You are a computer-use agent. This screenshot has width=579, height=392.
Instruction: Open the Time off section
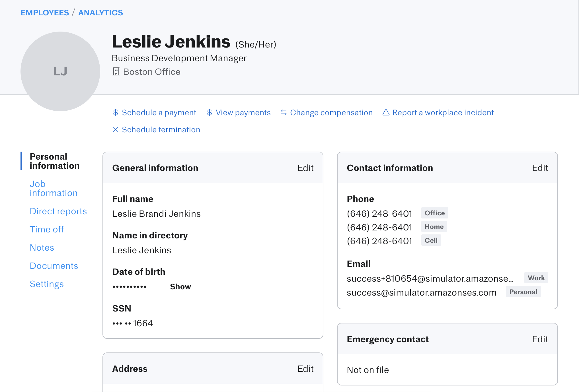pyautogui.click(x=47, y=229)
